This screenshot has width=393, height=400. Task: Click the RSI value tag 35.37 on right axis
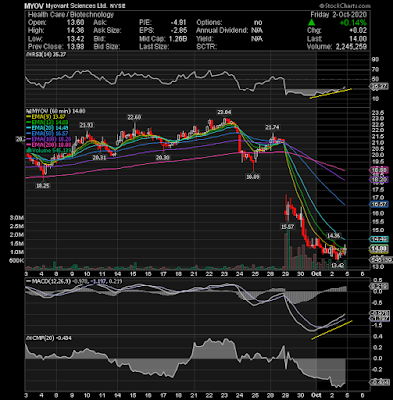(379, 87)
